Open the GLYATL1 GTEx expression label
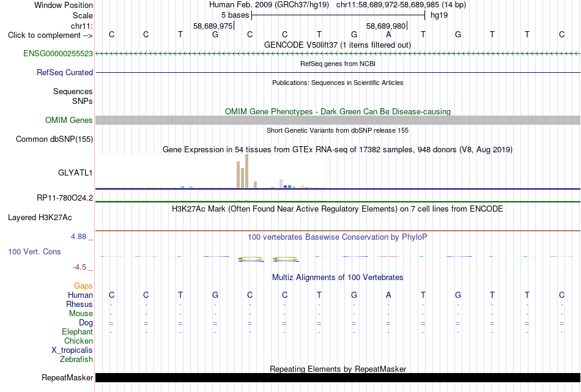581x392 pixels. point(75,172)
